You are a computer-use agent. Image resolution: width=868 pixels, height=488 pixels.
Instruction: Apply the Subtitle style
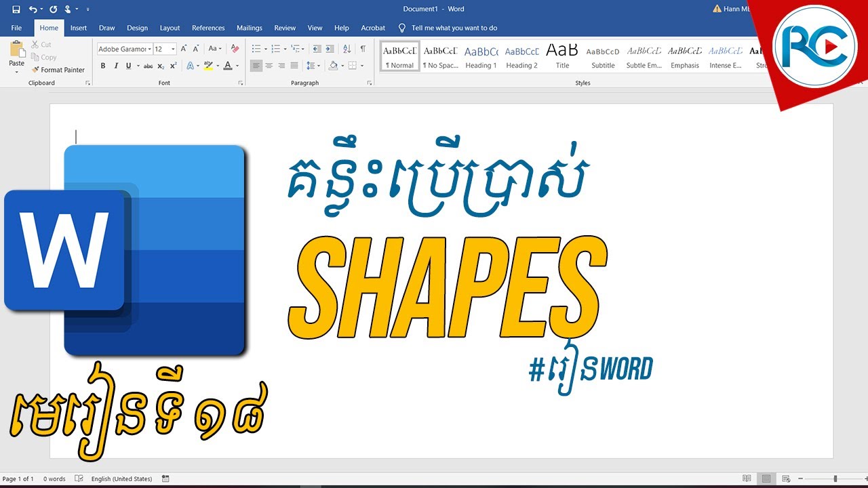[603, 57]
